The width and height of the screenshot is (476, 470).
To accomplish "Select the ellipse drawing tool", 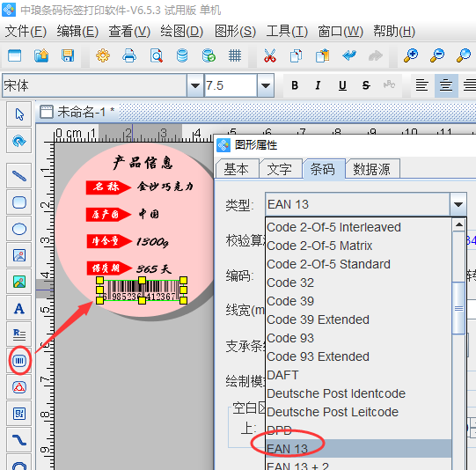I will (x=19, y=229).
